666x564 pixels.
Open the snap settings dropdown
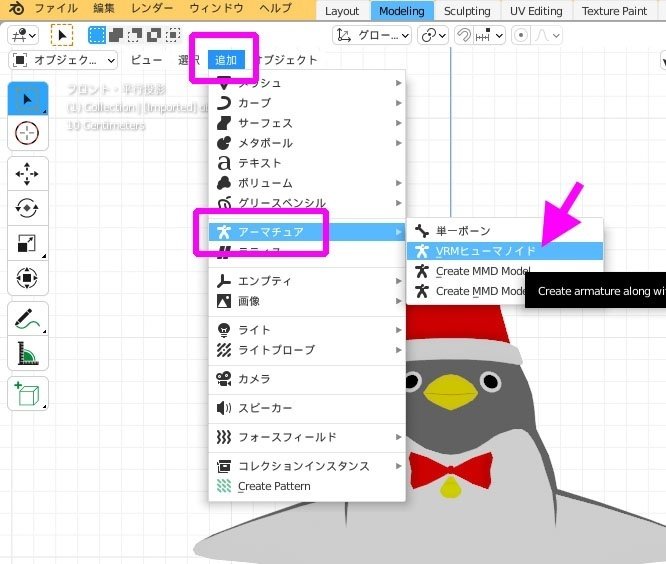coord(489,35)
